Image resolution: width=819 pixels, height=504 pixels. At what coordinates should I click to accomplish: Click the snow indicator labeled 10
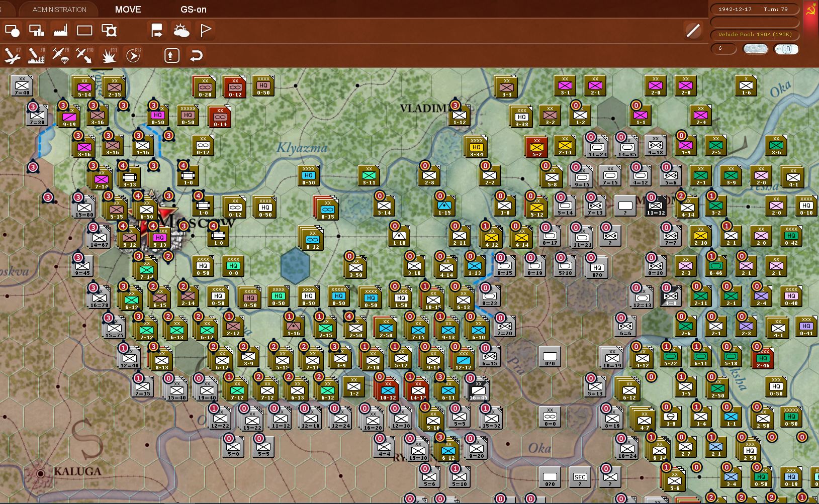click(786, 49)
